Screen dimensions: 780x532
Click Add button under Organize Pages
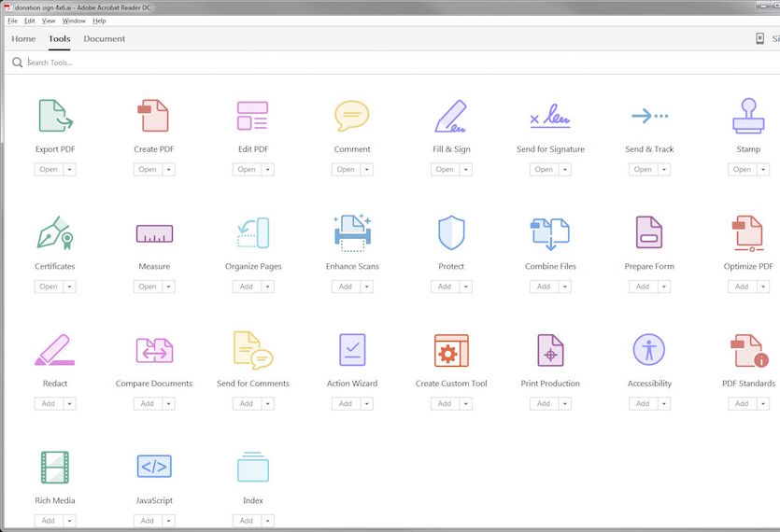[247, 287]
